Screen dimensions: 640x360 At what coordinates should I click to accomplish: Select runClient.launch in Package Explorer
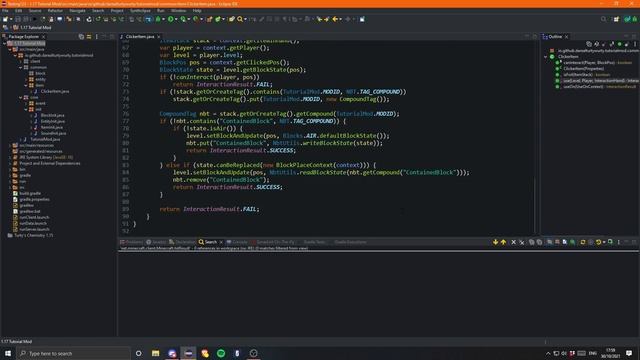34,218
